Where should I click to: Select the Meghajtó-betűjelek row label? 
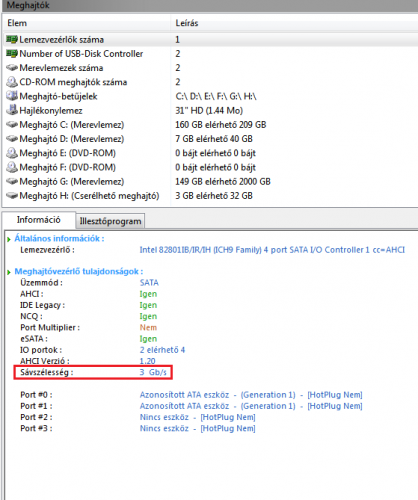tap(58, 96)
